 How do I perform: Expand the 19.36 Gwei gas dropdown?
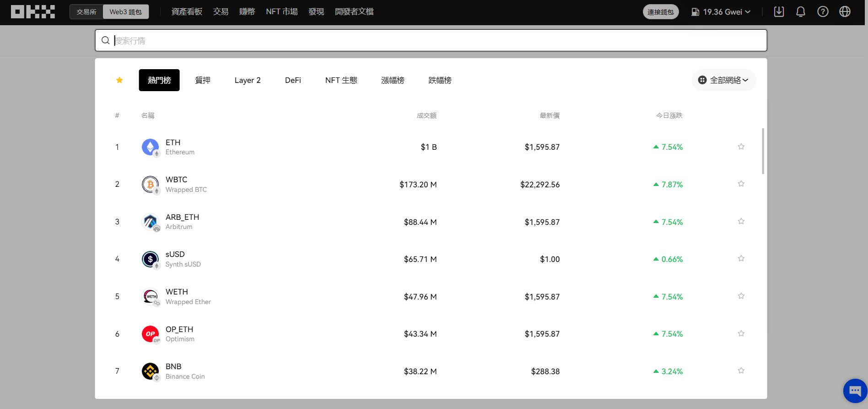point(721,12)
